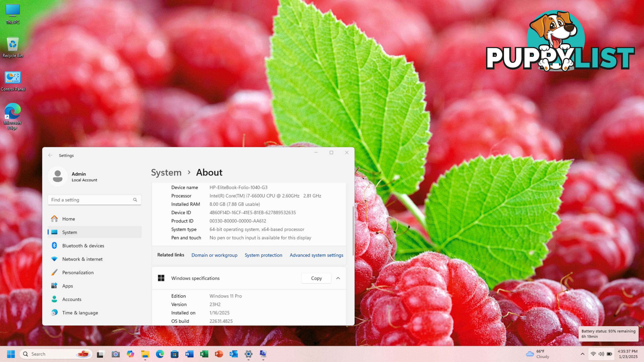644x362 pixels.
Task: Launch Word from the taskbar
Action: 189,354
